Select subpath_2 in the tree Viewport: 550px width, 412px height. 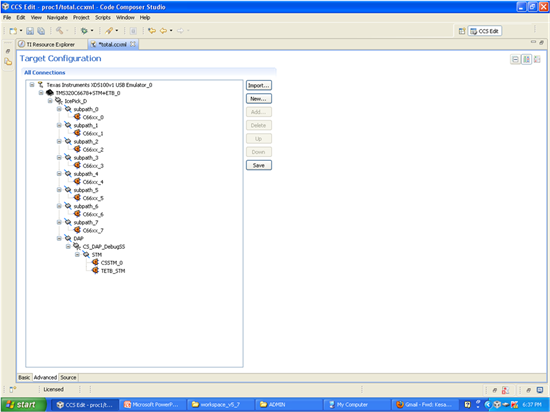click(86, 141)
